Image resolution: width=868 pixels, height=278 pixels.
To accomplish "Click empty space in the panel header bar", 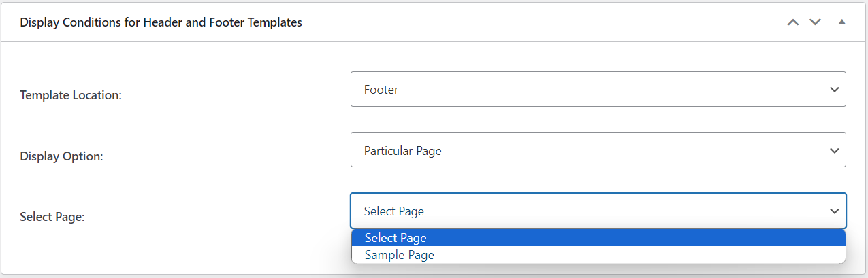I will click(545, 22).
